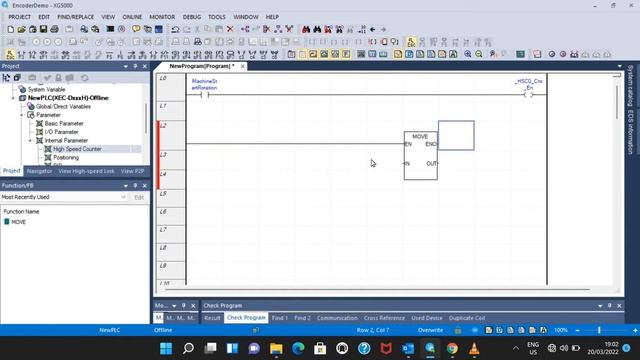Viewport: 640px width, 360px height.
Task: Click the Global/Direct Variables icon
Action: pyautogui.click(x=31, y=106)
